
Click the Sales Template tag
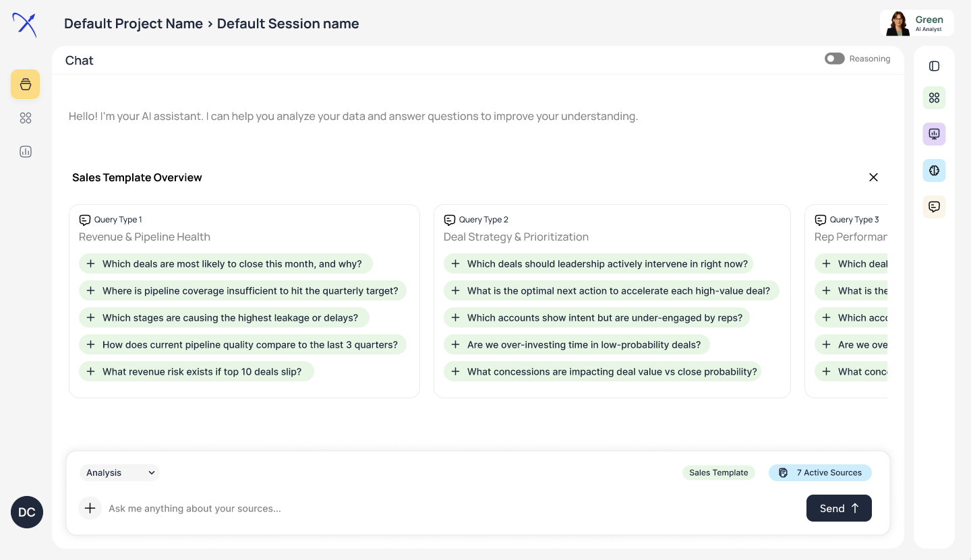718,472
